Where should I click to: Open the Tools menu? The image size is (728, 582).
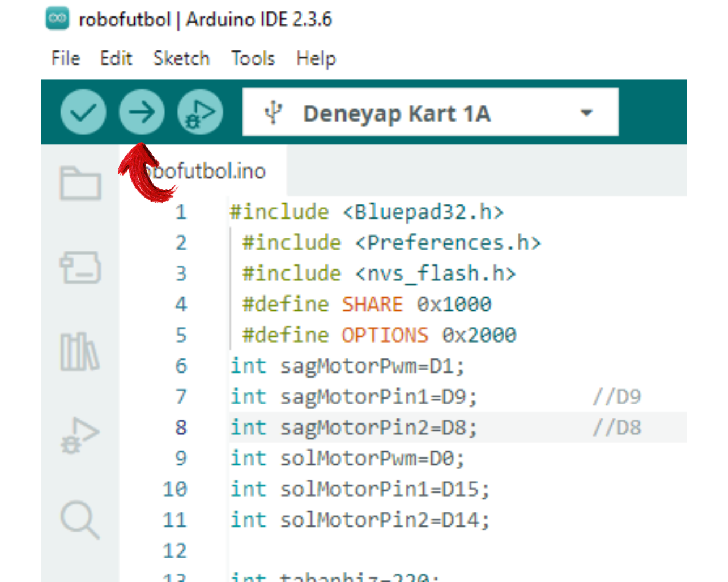tap(253, 58)
